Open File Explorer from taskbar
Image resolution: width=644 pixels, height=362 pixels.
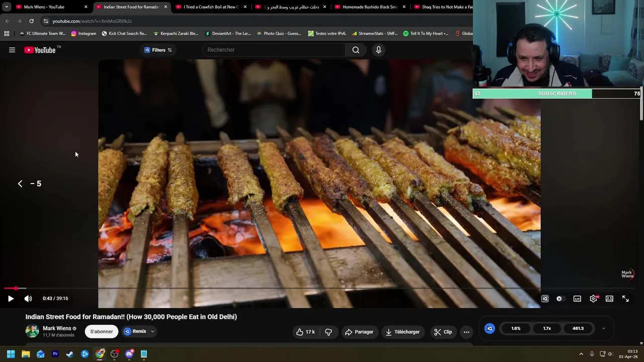[26, 354]
